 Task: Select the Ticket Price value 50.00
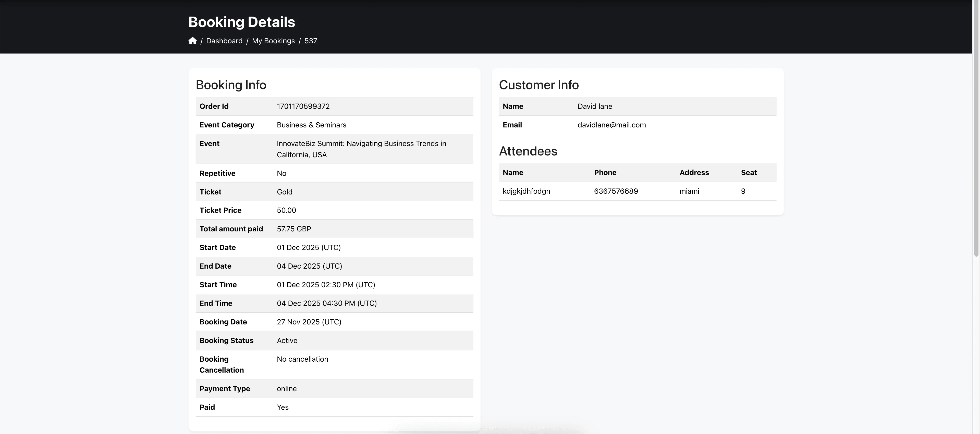tap(286, 210)
